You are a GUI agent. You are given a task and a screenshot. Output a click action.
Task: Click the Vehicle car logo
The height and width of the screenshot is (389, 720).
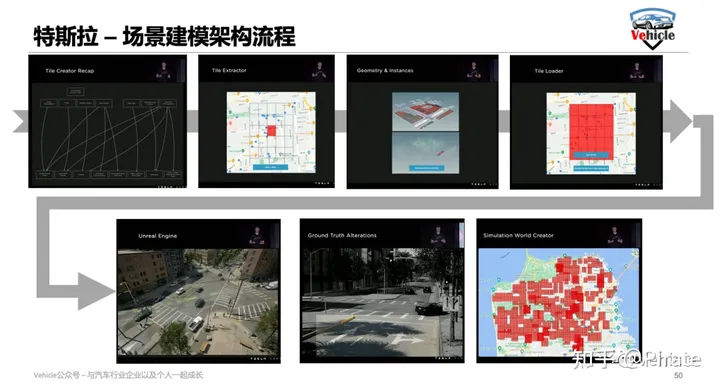(652, 28)
